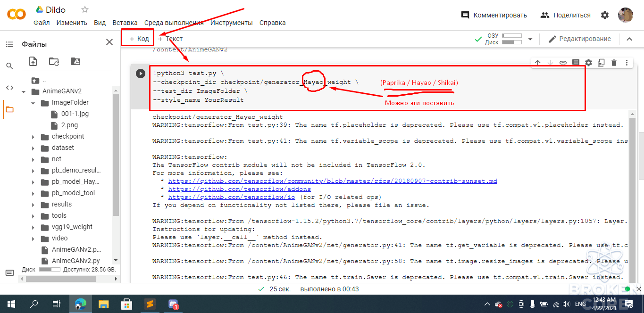Add a new code cell with + Код
Image resolution: width=644 pixels, height=313 pixels.
point(139,39)
